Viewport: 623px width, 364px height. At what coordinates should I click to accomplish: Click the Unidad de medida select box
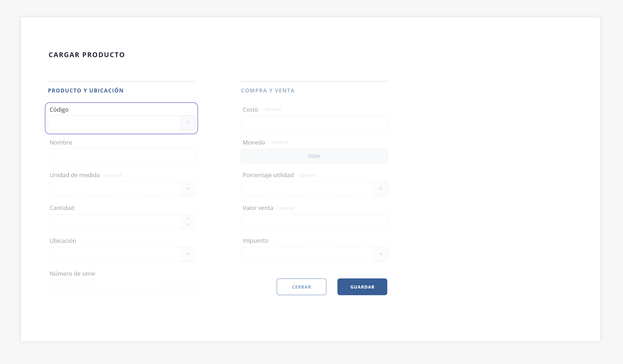[x=114, y=189]
